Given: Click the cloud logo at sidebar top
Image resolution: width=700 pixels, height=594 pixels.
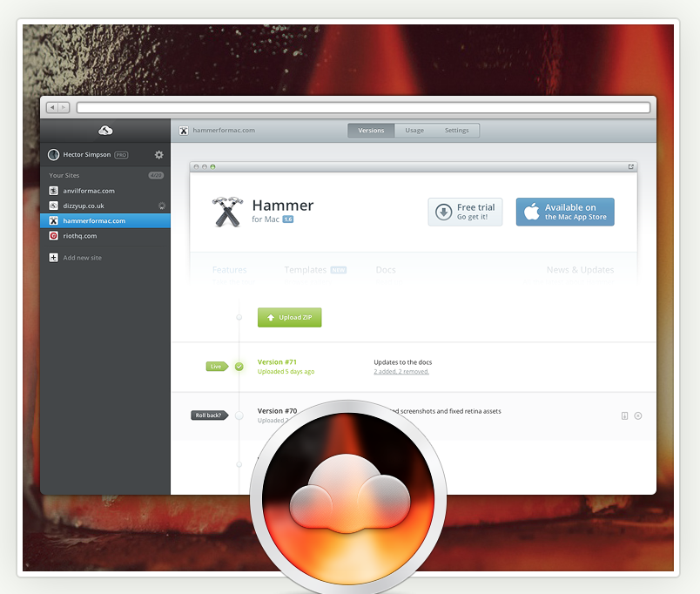Looking at the screenshot, I should (x=105, y=129).
